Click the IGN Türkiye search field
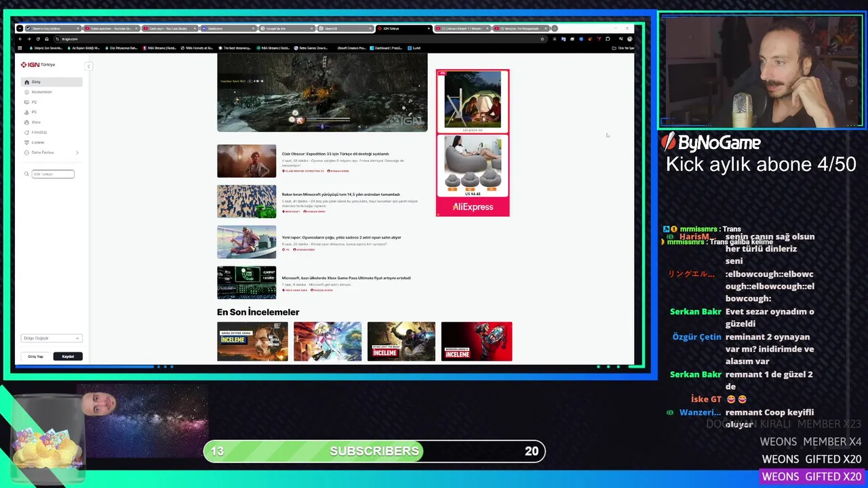This screenshot has height=488, width=868. pos(53,174)
